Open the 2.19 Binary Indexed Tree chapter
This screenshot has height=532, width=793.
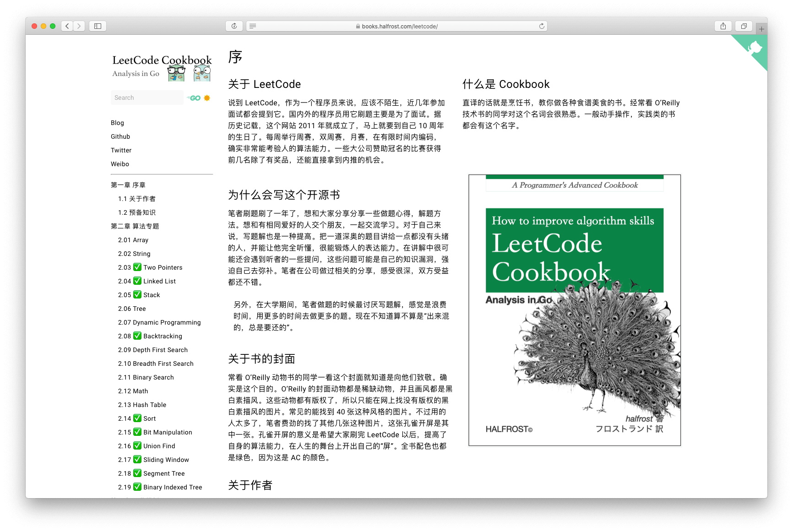point(160,487)
